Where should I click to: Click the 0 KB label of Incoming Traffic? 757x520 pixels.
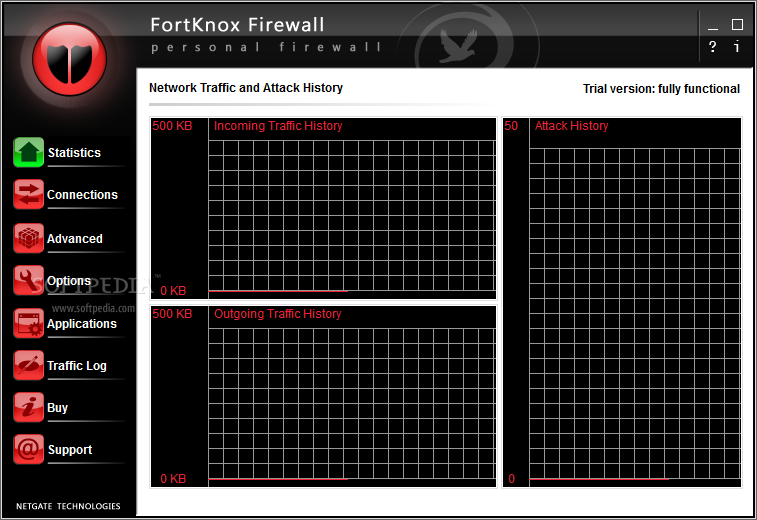tap(173, 291)
